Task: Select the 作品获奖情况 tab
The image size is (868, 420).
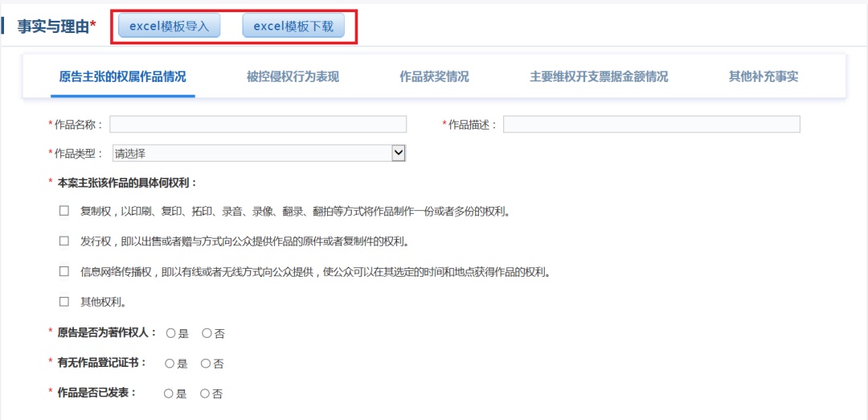Action: (x=434, y=77)
